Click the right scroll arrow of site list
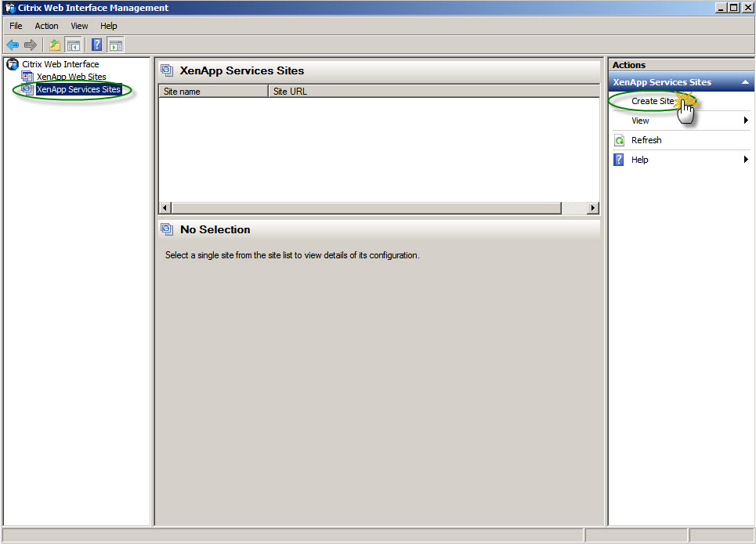Image resolution: width=756 pixels, height=544 pixels. point(592,207)
